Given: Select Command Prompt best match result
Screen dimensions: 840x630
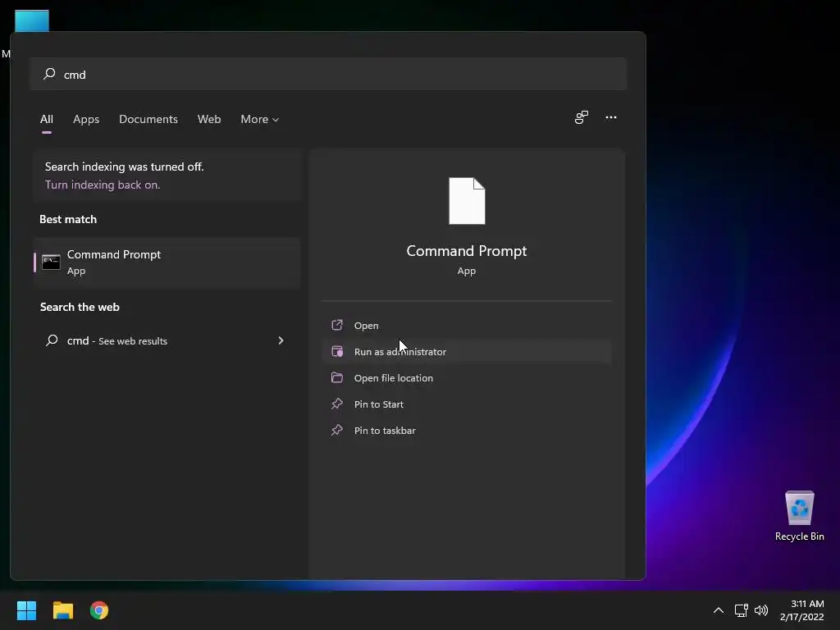Looking at the screenshot, I should (x=167, y=262).
